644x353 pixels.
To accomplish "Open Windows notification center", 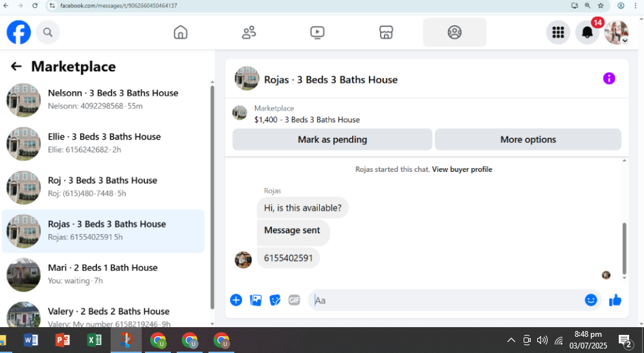I will click(625, 340).
